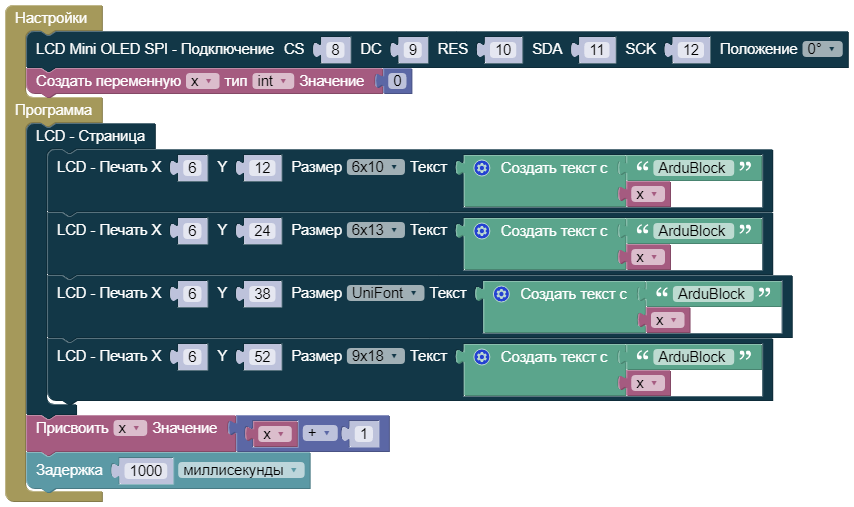
Task: Edit the initial variable value 0
Action: coord(398,81)
